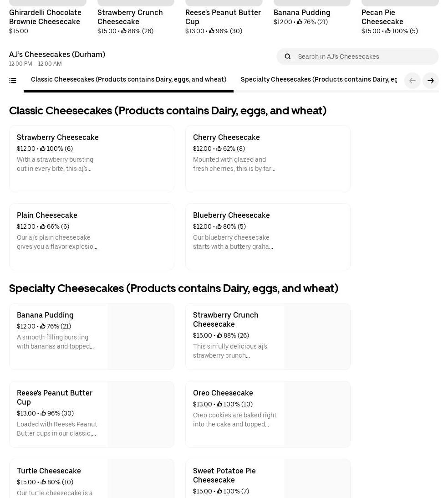Switch to the Specialty Cheesecakes tab
Screen dimensions: 448x498
pos(319,79)
